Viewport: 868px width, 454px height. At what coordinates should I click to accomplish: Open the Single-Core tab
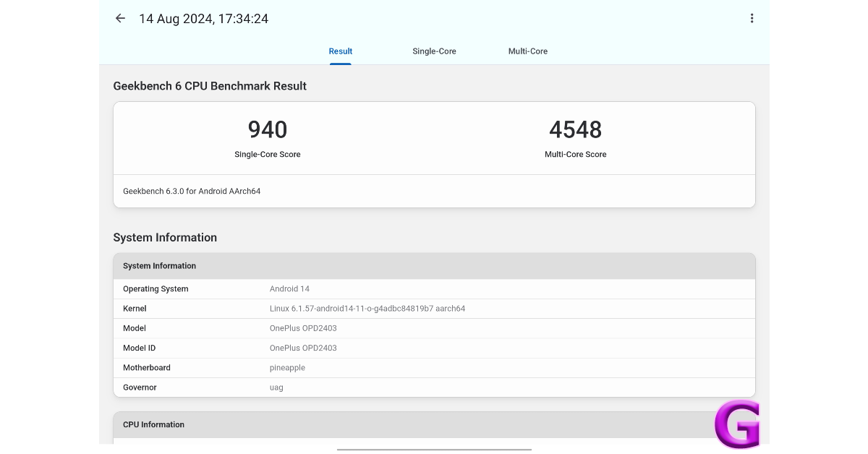point(434,51)
